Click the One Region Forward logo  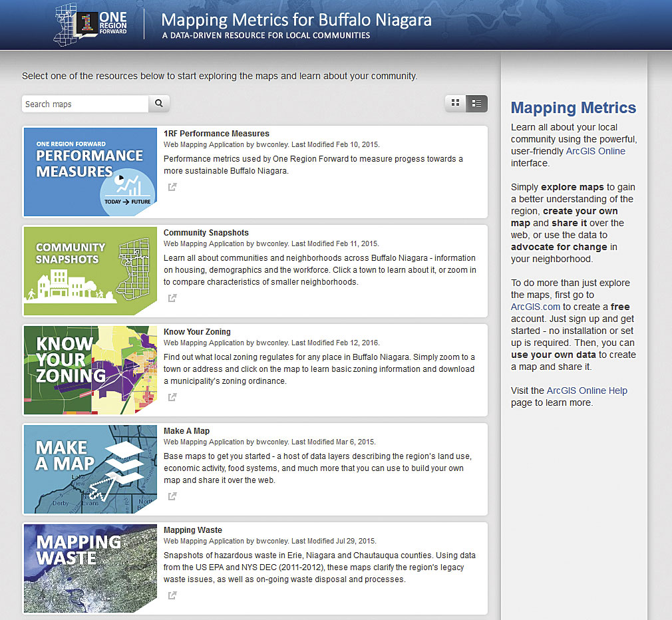coord(90,25)
